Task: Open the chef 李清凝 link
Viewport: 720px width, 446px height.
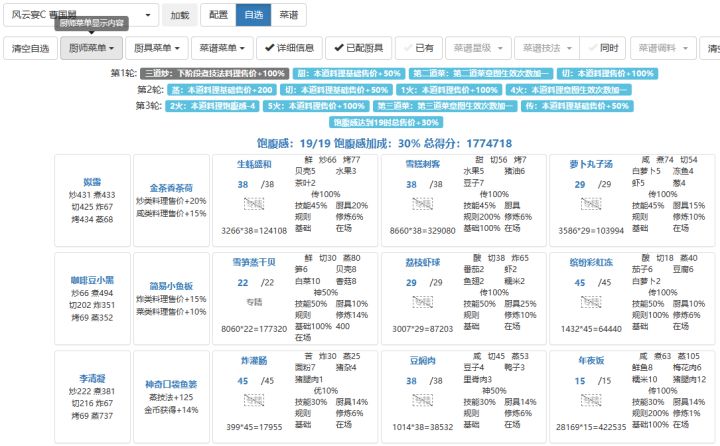Action: pyautogui.click(x=92, y=378)
